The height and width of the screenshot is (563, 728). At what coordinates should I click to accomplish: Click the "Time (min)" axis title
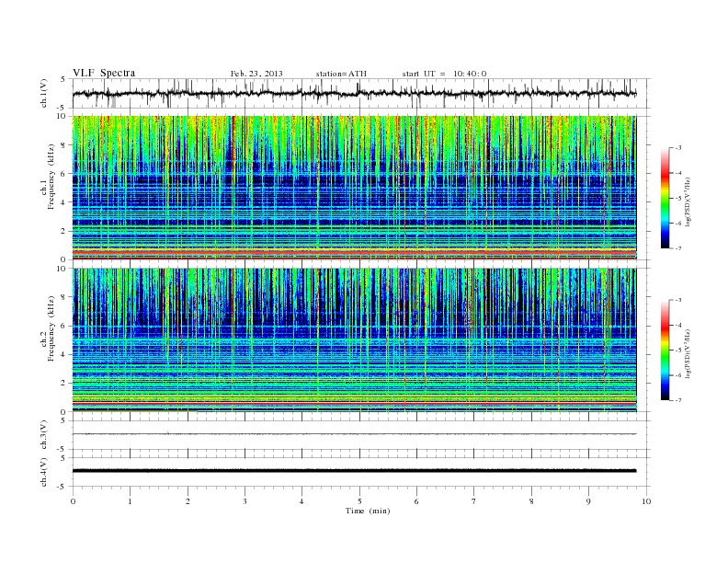(368, 511)
